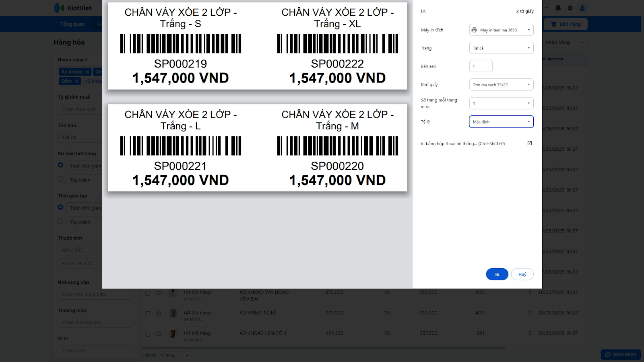The image size is (644, 362).
Task: Star the ÁO KHOÁC LEN CỔ V product
Action: point(159,333)
